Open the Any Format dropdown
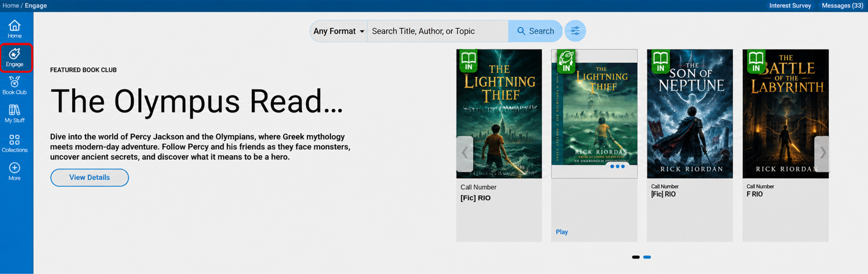868x274 pixels. click(x=339, y=31)
